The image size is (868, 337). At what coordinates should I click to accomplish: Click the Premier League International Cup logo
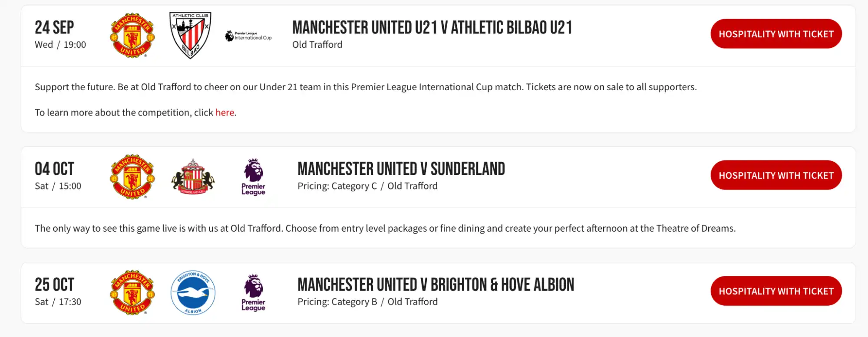pos(248,35)
